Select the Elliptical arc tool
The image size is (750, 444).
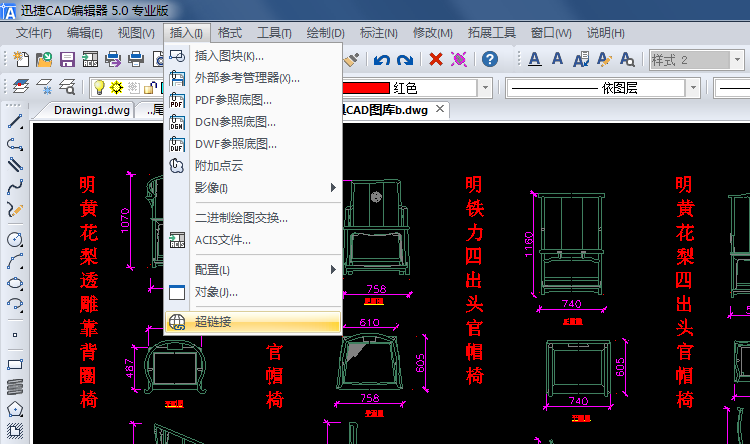[15, 305]
